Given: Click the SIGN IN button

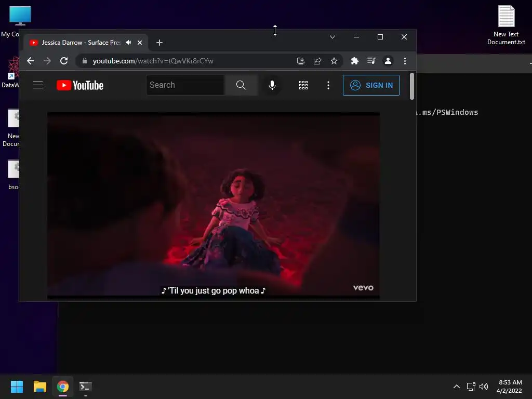Looking at the screenshot, I should tap(371, 85).
